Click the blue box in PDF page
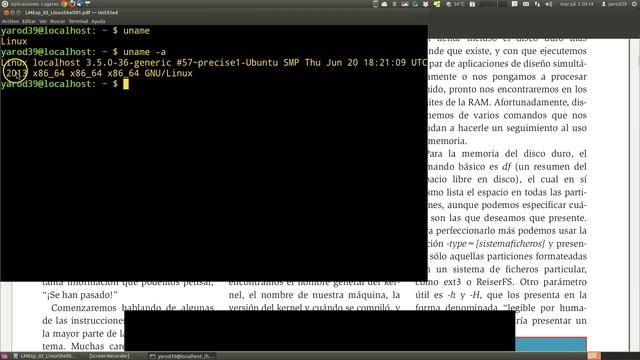Viewport: 640px width, 360px height. click(551, 344)
